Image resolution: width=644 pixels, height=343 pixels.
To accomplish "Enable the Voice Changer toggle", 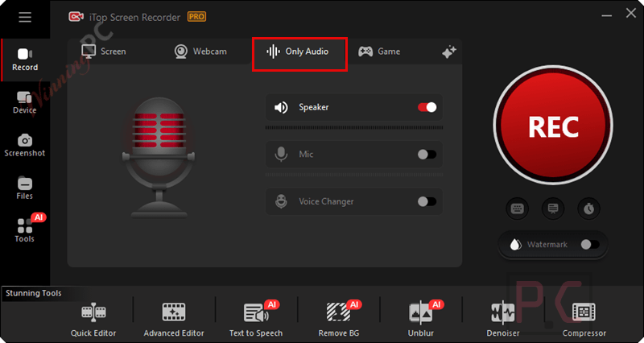I will (x=427, y=201).
